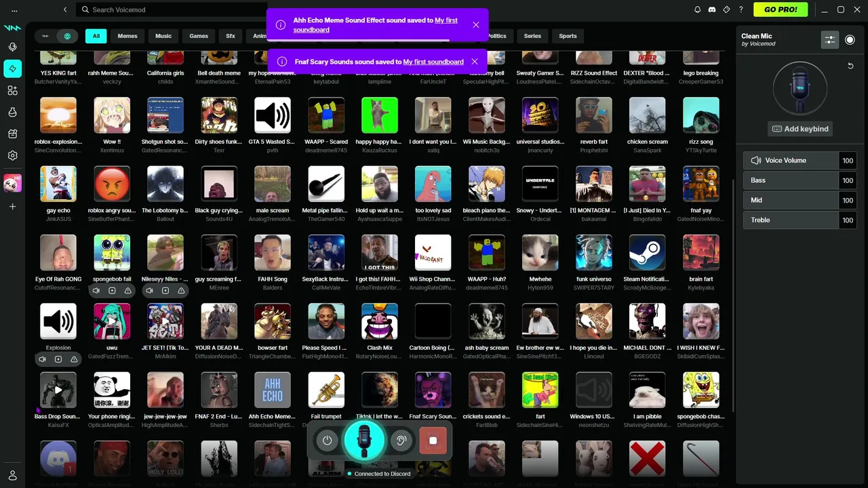The image size is (868, 488).
Task: Open the Voicemod logo home icon
Action: (12, 28)
